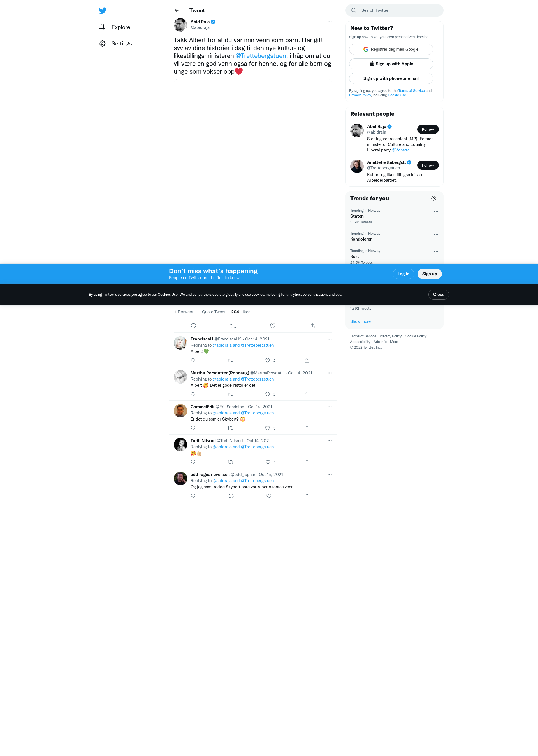The image size is (538, 756).
Task: View the 204 Likes list
Action: (x=240, y=312)
